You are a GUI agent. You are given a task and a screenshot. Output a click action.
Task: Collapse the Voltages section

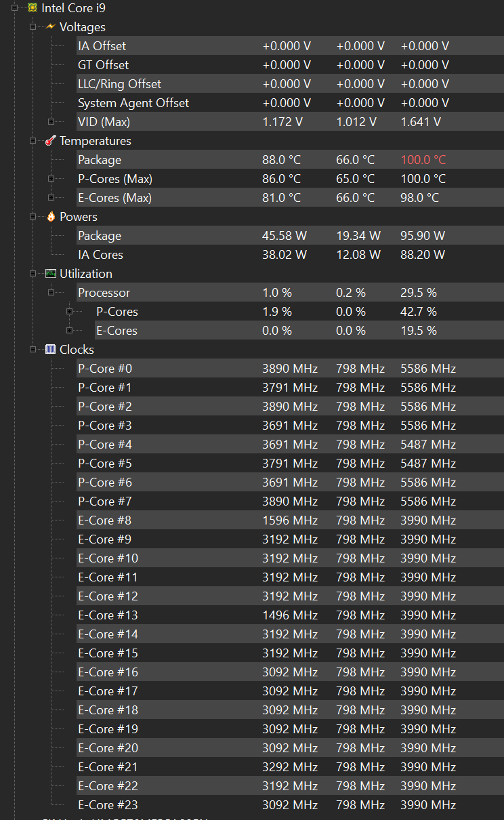[33, 27]
